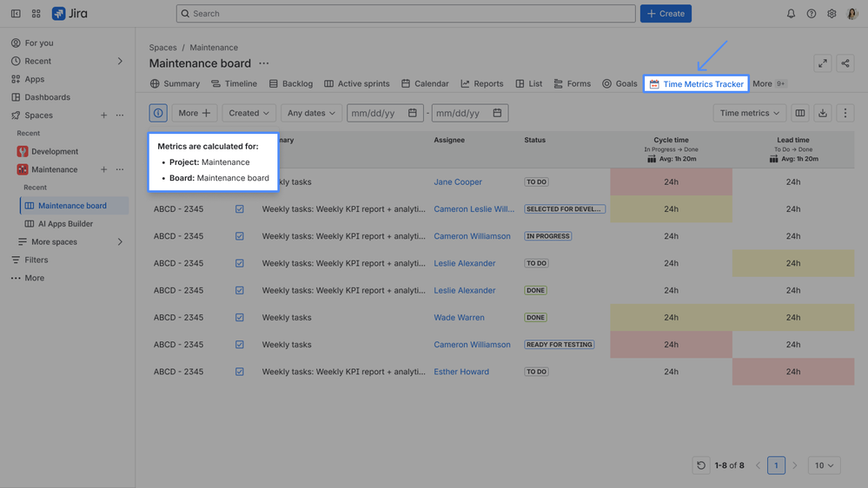This screenshot has height=488, width=868.
Task: Open the column settings icon
Action: (800, 113)
